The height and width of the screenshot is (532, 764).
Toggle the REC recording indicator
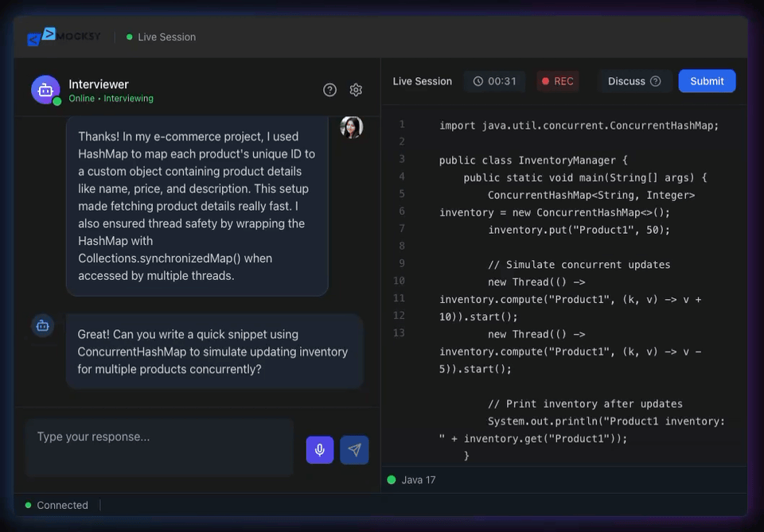[x=557, y=81]
